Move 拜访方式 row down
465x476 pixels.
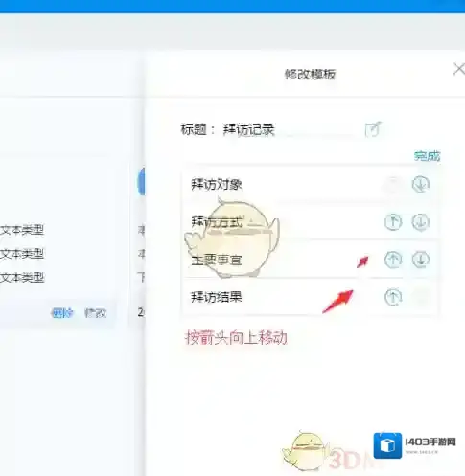tap(420, 222)
